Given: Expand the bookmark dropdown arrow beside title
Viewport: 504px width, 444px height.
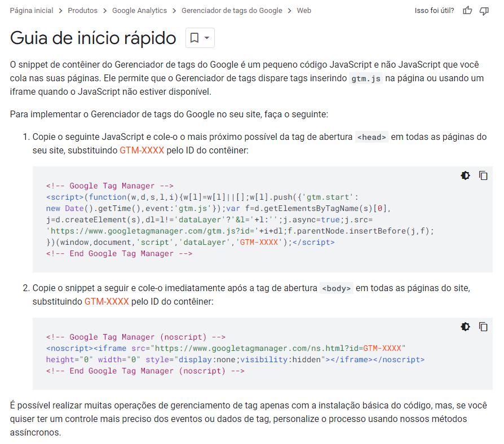Looking at the screenshot, I should point(207,38).
